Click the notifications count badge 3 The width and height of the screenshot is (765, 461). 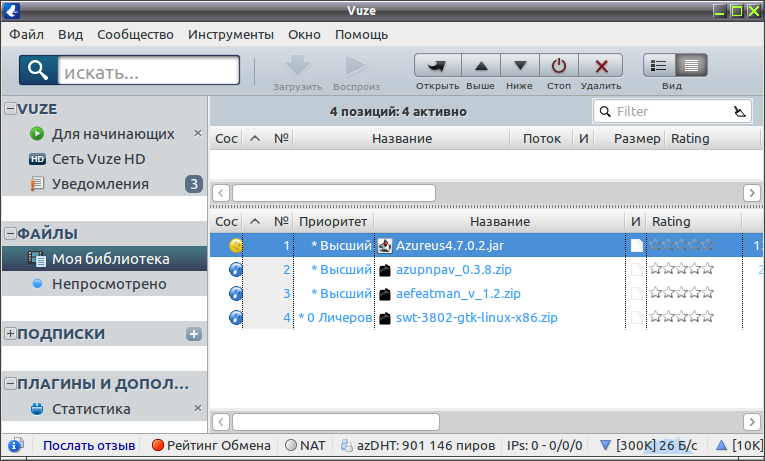194,184
